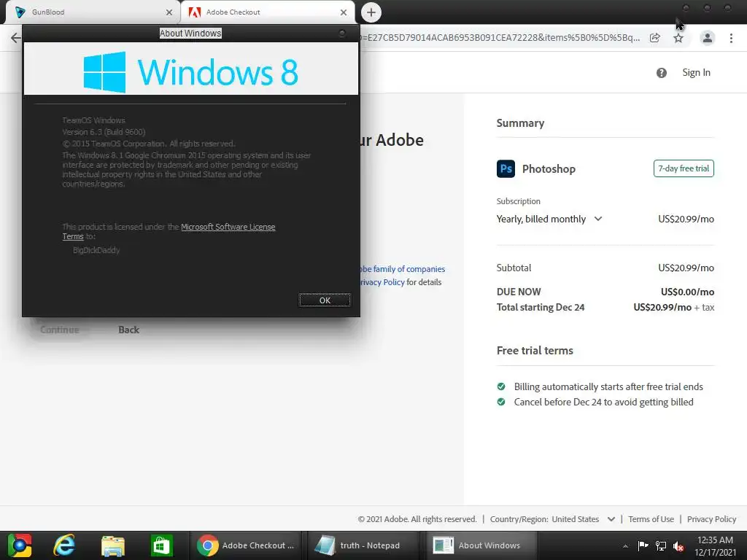Click the URL text in the address bar
747x560 pixels.
500,38
